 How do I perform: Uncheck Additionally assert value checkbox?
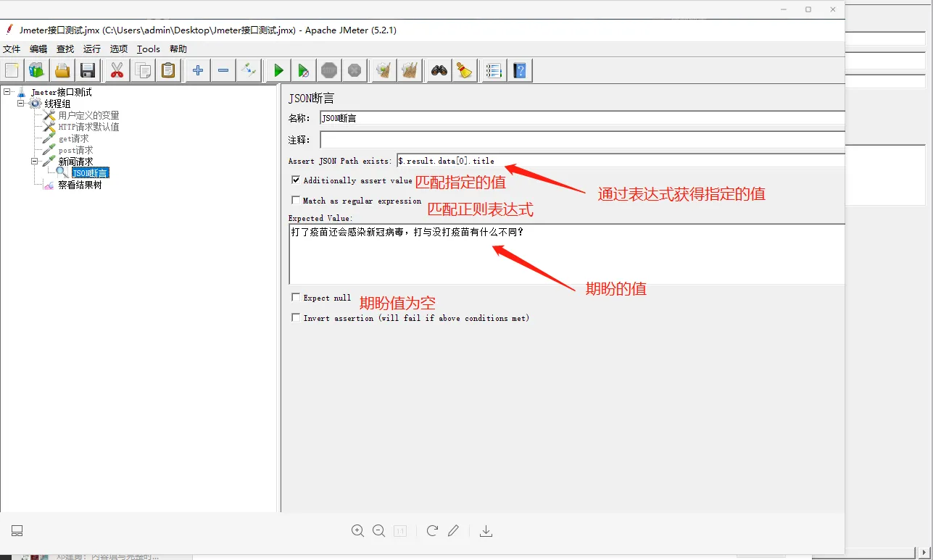pos(296,180)
